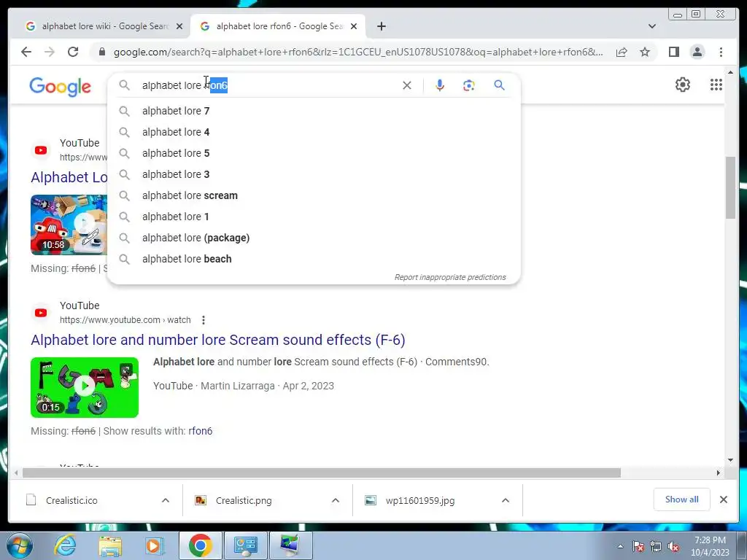Play the 0:15 video thumbnail
747x560 pixels.
[x=85, y=387]
